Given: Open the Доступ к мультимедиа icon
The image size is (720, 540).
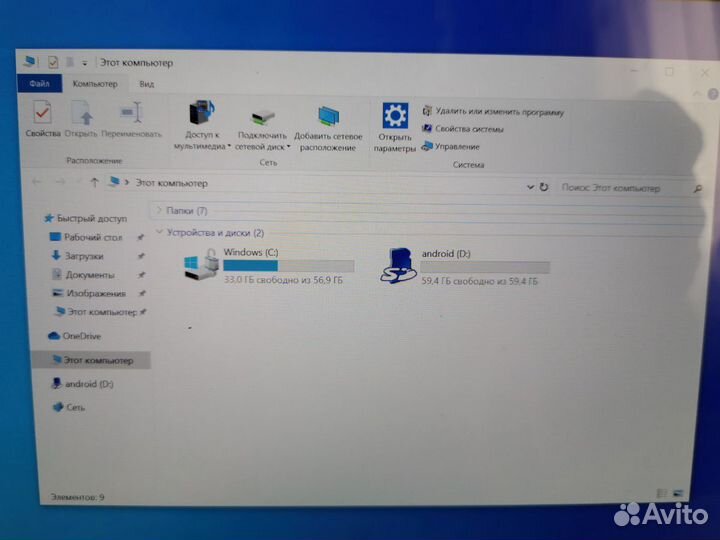Looking at the screenshot, I should tap(202, 112).
